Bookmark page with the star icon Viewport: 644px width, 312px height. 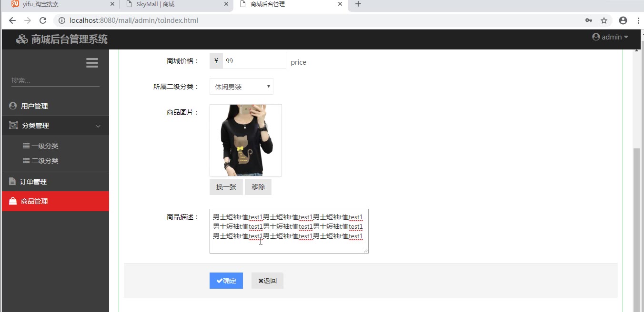click(604, 20)
